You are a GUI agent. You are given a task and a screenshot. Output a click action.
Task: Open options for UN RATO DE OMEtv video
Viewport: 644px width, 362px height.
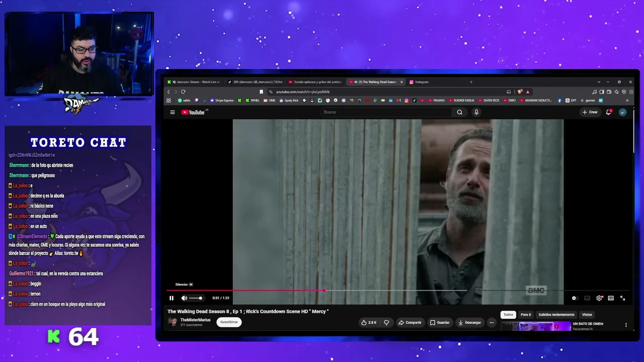click(x=626, y=325)
